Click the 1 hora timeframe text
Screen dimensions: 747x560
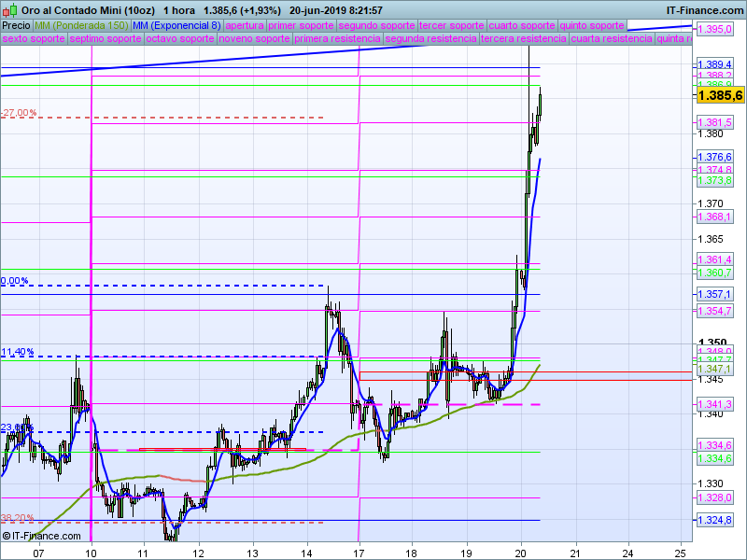[179, 10]
